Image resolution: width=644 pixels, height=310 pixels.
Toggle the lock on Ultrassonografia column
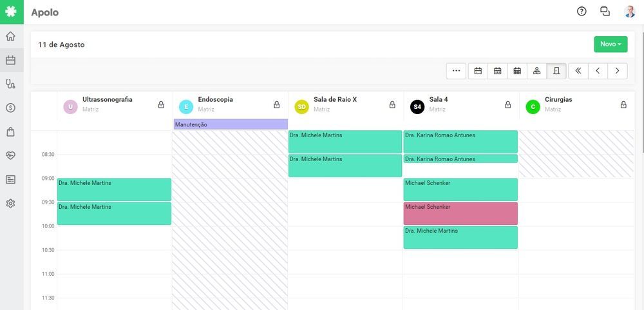point(161,104)
